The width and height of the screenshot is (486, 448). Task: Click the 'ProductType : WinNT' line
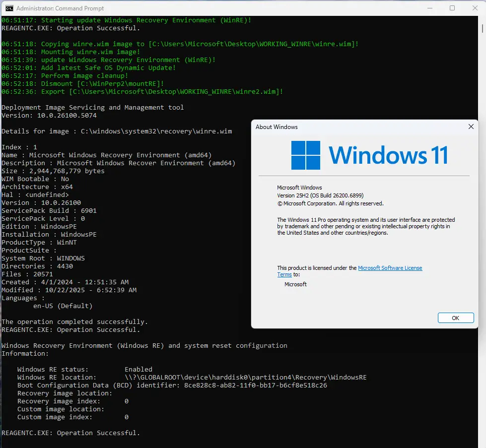39,243
